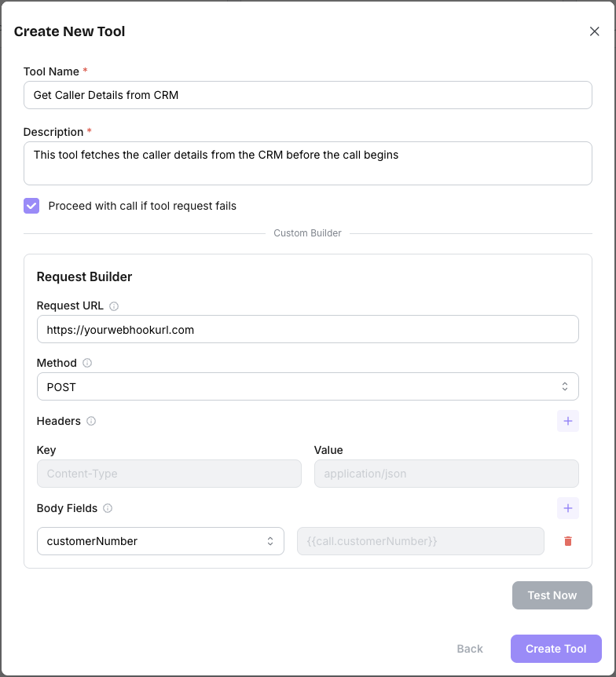Click the Request URL input field

307,329
